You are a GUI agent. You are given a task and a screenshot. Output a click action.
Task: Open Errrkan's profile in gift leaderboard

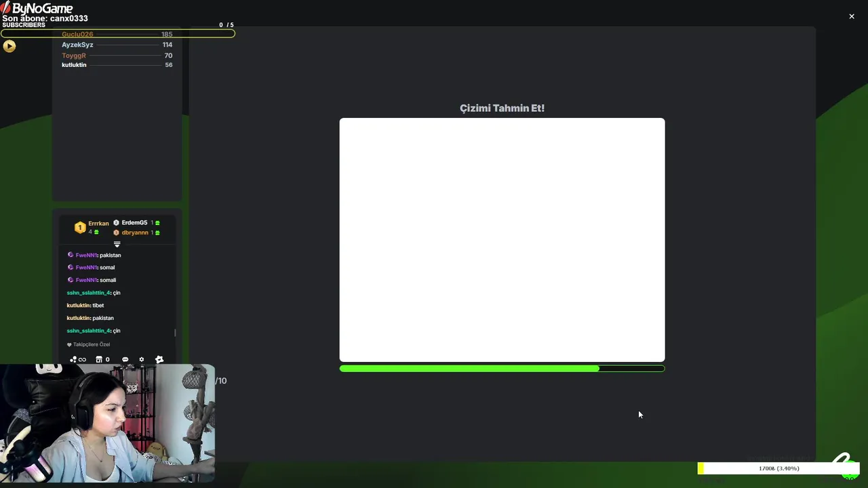[98, 223]
